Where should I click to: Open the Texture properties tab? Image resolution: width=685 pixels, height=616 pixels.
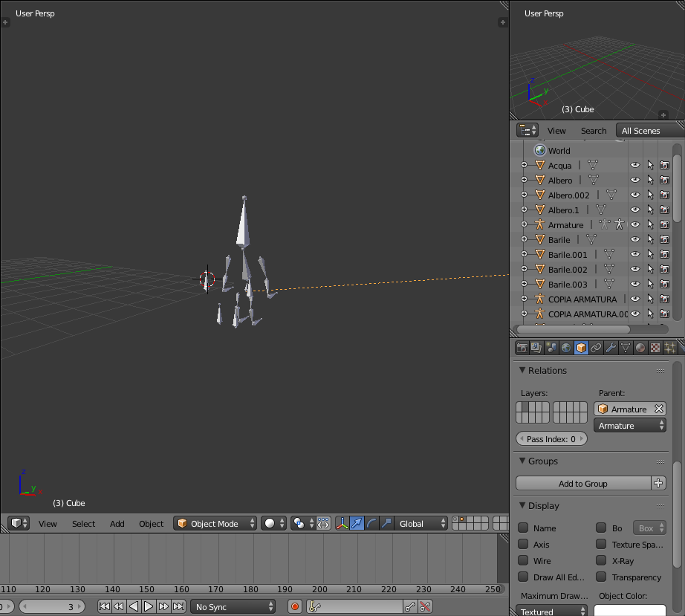pos(655,348)
